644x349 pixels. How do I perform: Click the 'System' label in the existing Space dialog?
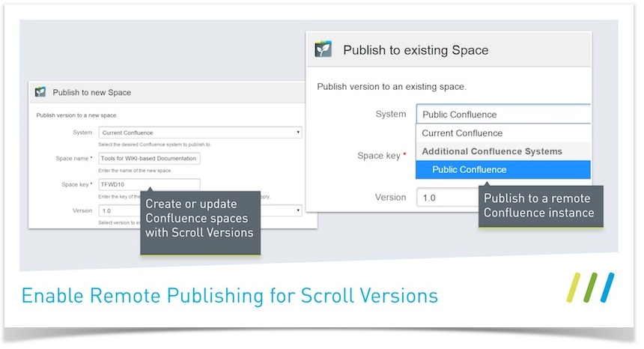point(391,114)
